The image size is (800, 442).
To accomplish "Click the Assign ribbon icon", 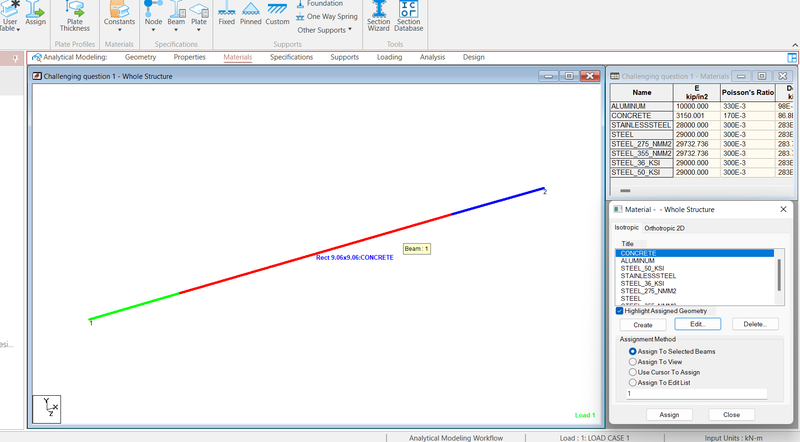I will pos(35,13).
